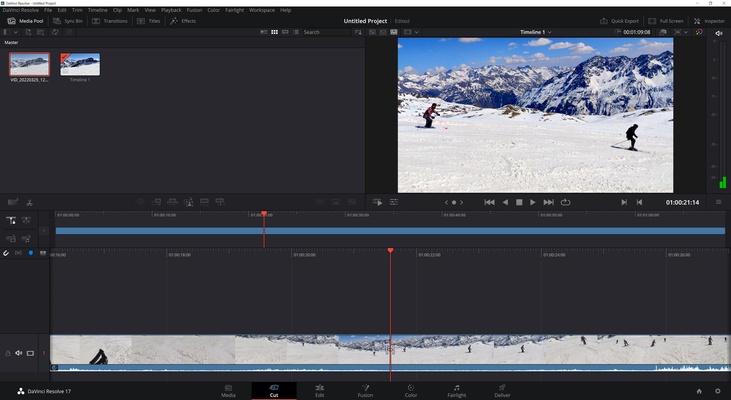
Task: Select source clip viewer mode
Action: 372,32
